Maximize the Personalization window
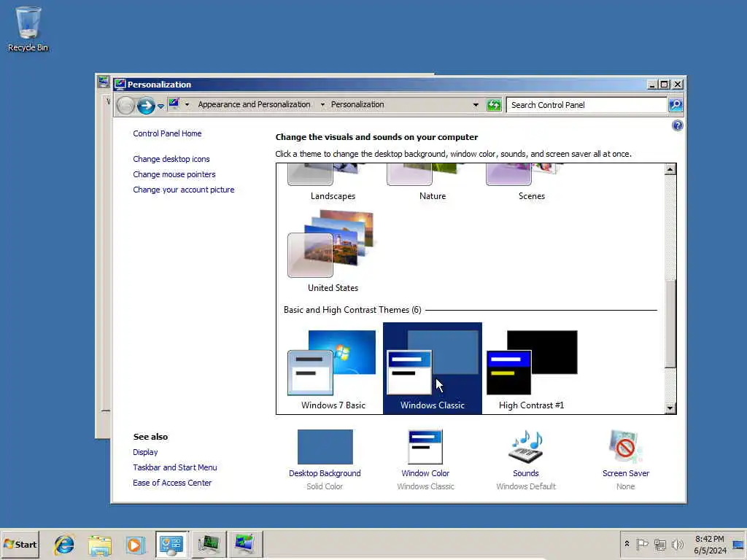The height and width of the screenshot is (560, 747). (x=665, y=85)
